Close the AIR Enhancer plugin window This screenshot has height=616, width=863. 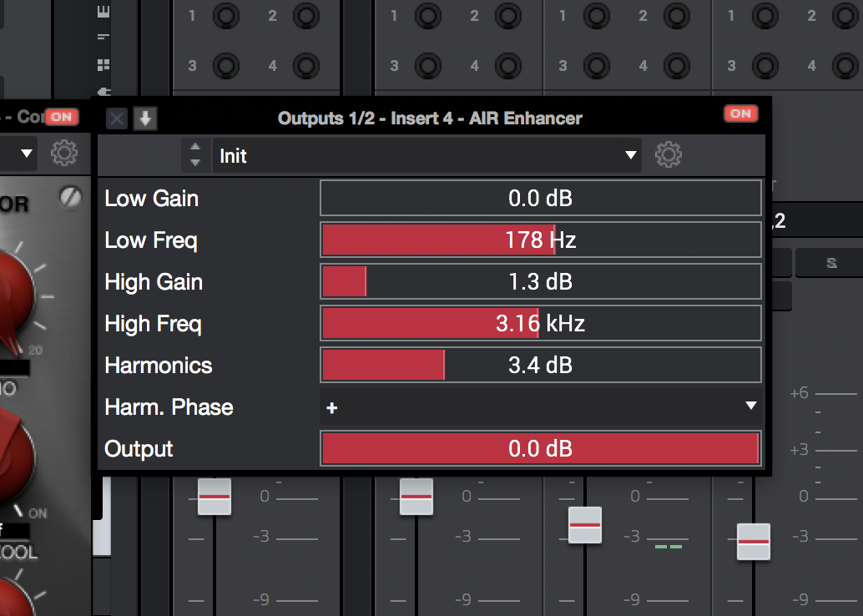tap(117, 119)
